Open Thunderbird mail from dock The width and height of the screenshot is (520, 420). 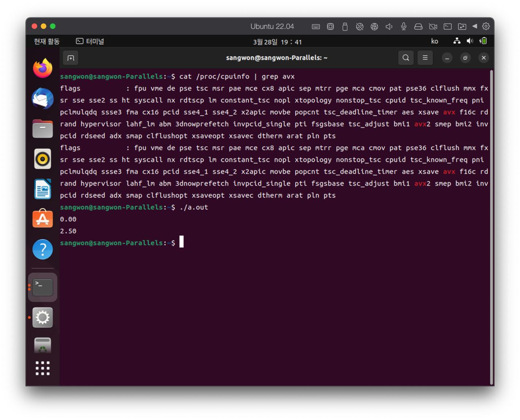[43, 98]
